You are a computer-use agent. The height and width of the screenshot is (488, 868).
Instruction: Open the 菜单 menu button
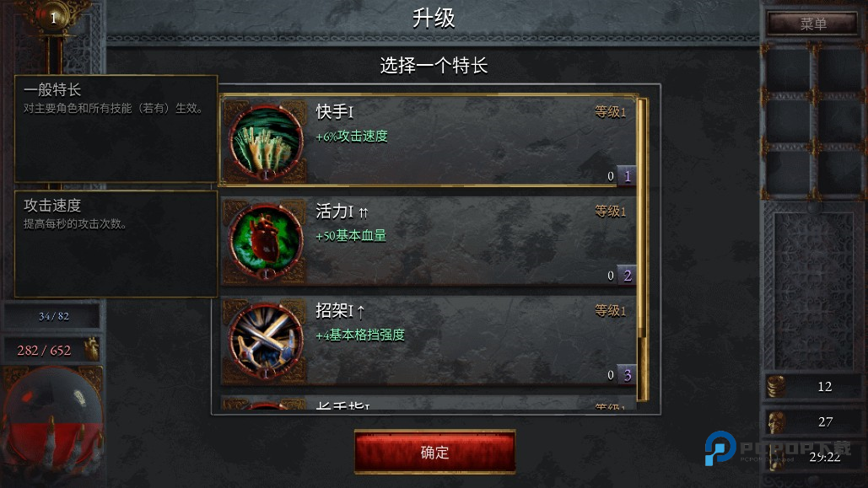coord(812,24)
